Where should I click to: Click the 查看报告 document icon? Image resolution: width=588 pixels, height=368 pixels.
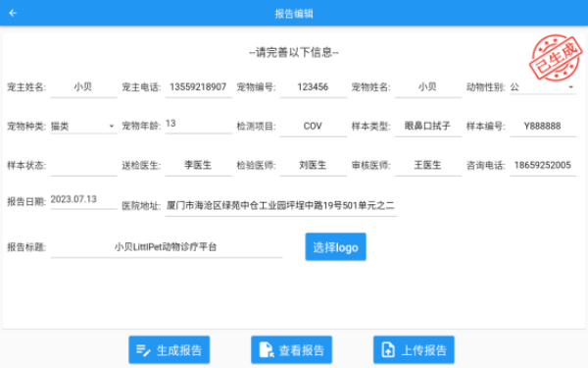coord(267,350)
